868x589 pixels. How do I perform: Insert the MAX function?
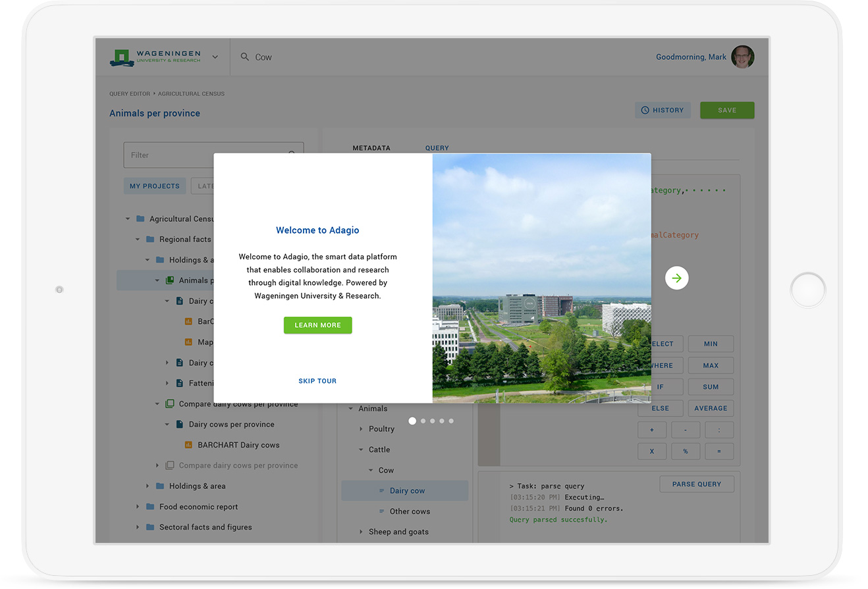click(x=711, y=365)
